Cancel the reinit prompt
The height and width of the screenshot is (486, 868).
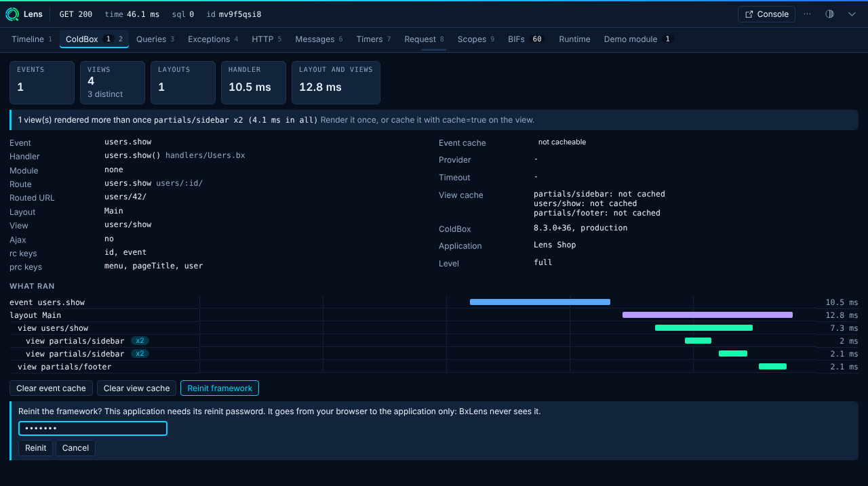pos(76,448)
